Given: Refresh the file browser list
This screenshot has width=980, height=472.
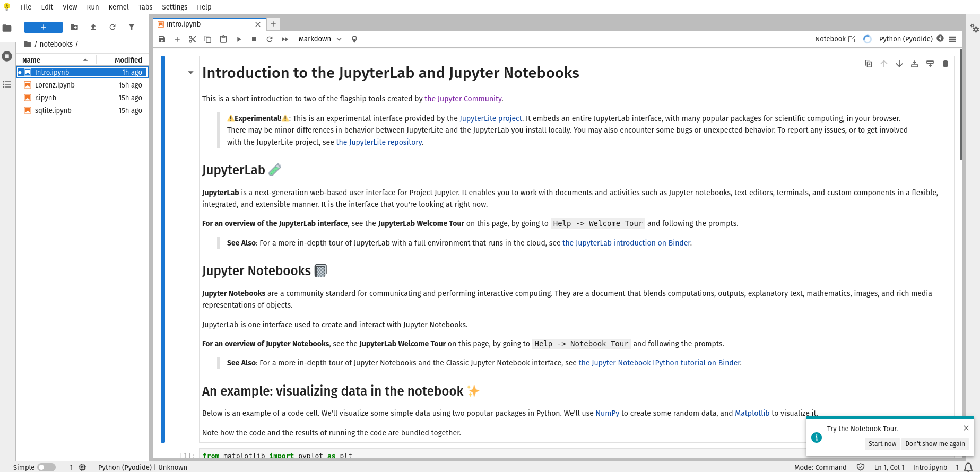Looking at the screenshot, I should (112, 27).
